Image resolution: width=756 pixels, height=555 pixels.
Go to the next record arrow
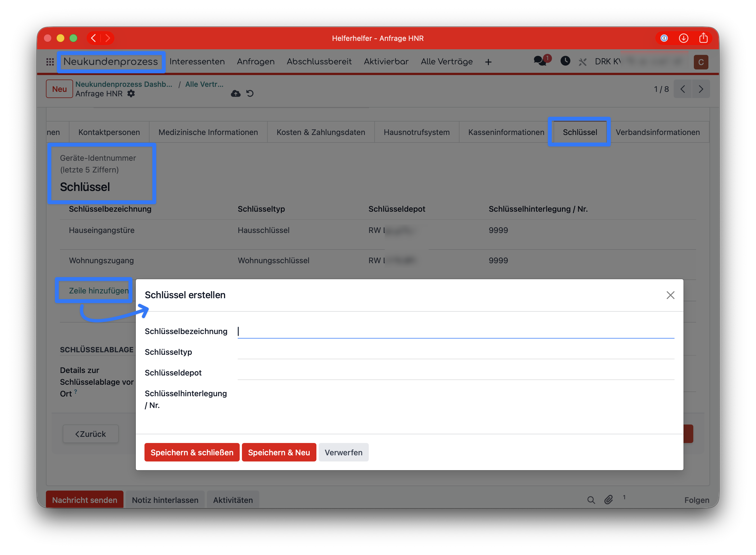701,89
